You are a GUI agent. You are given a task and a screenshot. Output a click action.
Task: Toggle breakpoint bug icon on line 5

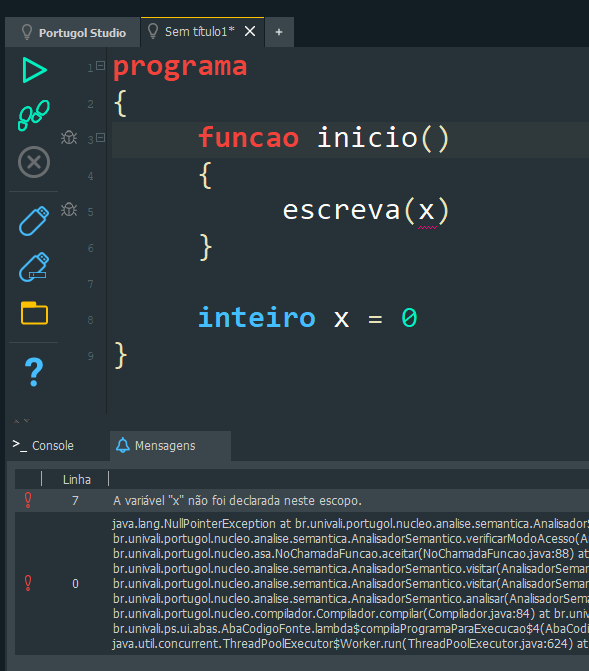pos(69,209)
